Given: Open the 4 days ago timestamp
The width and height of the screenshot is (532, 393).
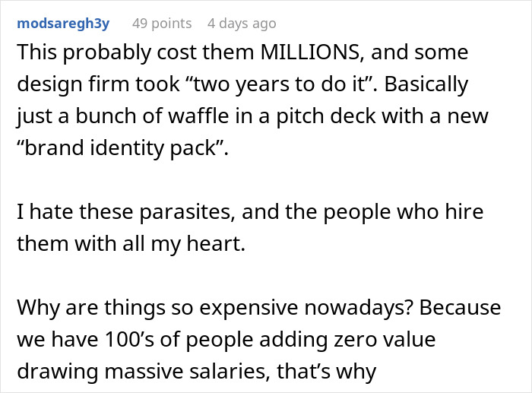Looking at the screenshot, I should [x=242, y=24].
